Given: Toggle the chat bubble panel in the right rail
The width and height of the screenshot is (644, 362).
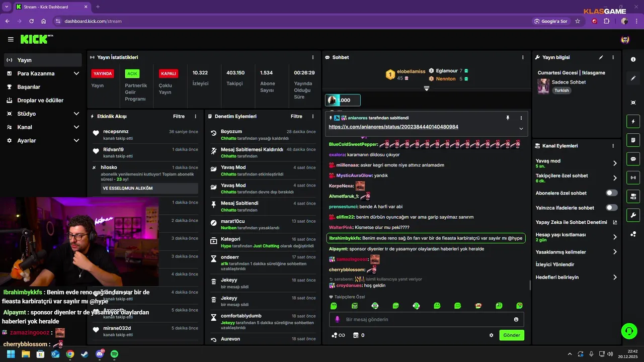Looking at the screenshot, I should tap(633, 159).
